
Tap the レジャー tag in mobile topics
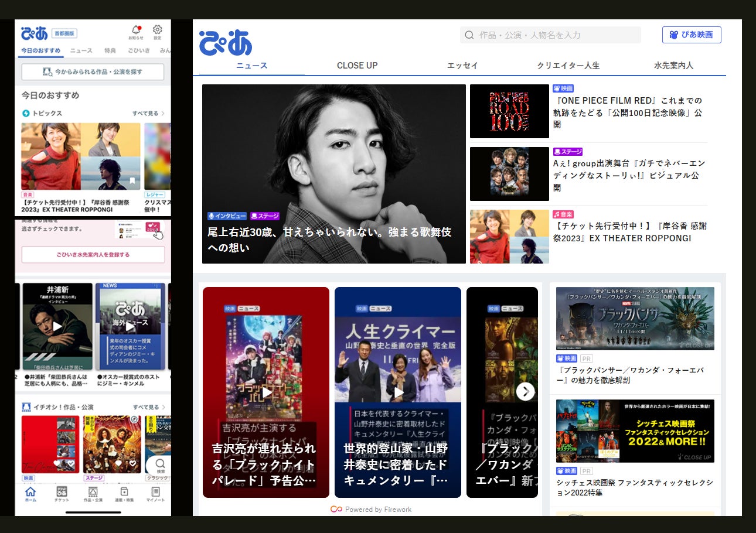click(155, 194)
